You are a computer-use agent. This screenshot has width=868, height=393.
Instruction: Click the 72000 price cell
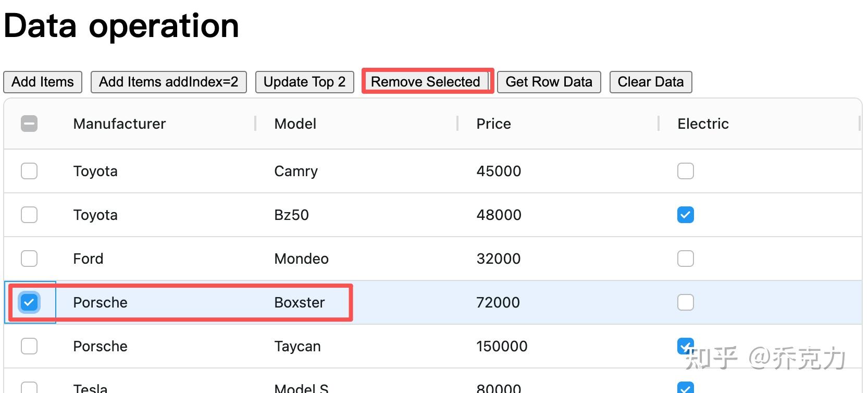pos(498,302)
